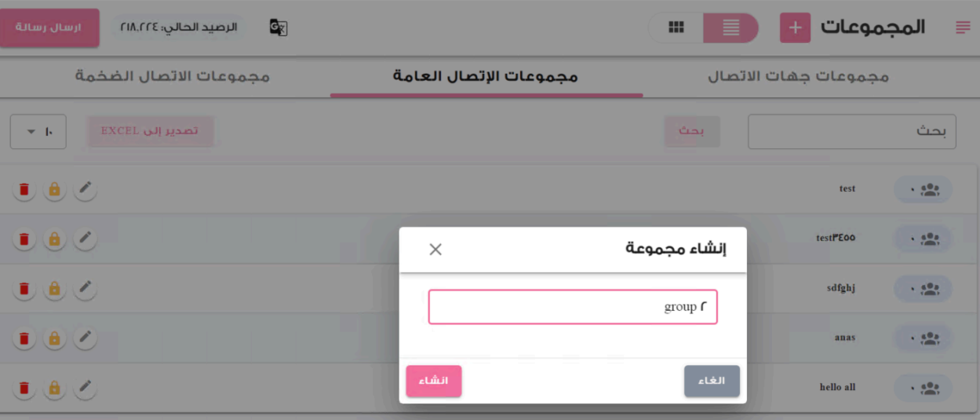Delete the test group row
The height and width of the screenshot is (420, 980).
(24, 189)
